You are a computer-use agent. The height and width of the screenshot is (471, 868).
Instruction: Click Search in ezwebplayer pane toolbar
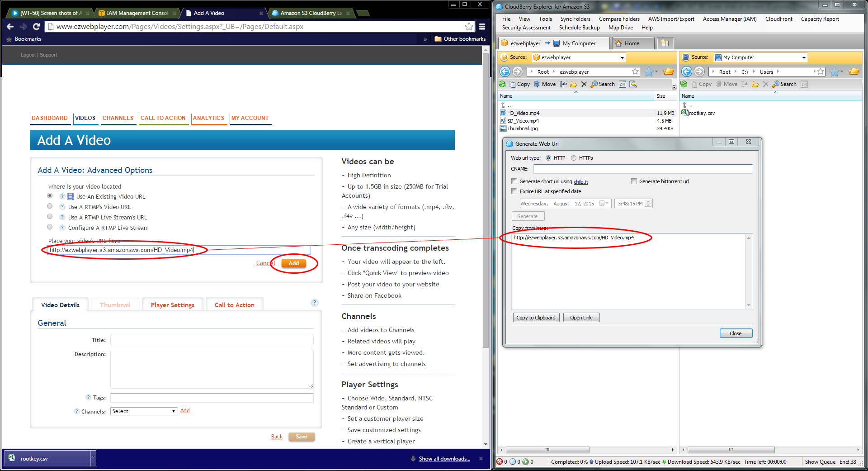point(603,84)
